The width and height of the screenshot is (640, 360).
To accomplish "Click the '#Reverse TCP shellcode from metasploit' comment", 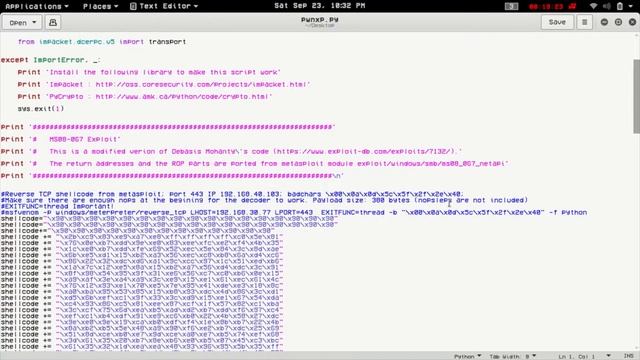I will click(232, 194).
